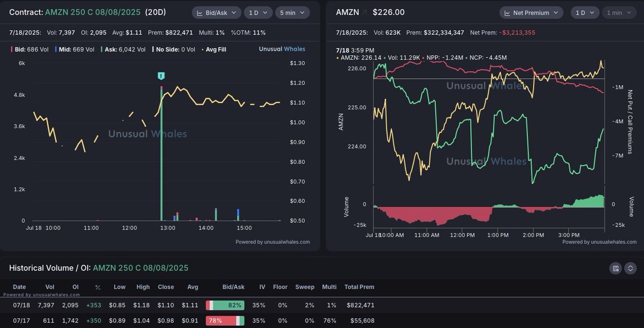The width and height of the screenshot is (644, 328).
Task: Open the disabled 1 min interval dropdown
Action: (x=619, y=12)
